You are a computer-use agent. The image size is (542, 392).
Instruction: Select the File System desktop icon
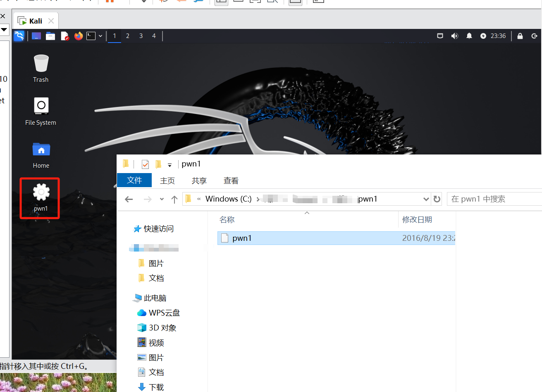[x=41, y=112]
